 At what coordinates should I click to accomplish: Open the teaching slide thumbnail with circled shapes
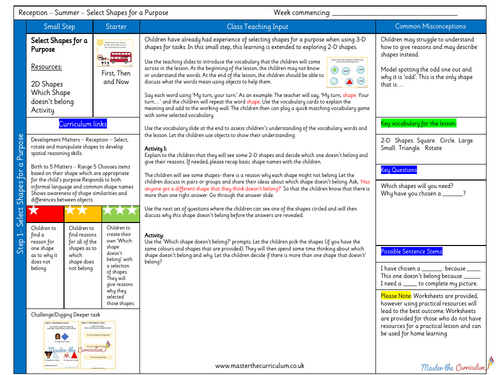(x=347, y=72)
